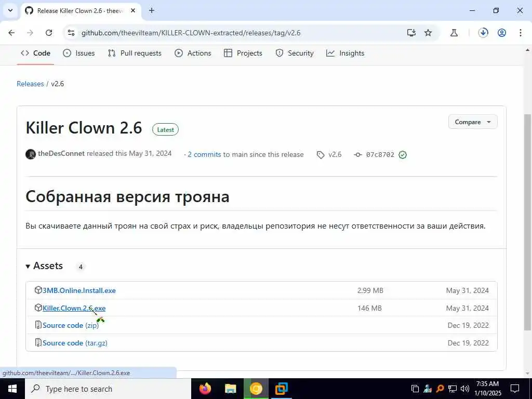Screen dimensions: 532x399
Task: Open the Insights tab
Action: (x=345, y=54)
